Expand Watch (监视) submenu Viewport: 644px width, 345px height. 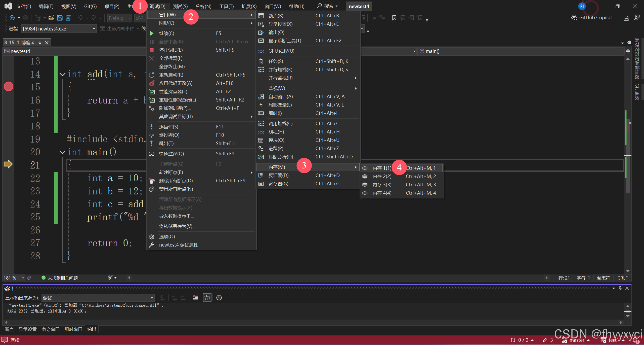coord(308,88)
